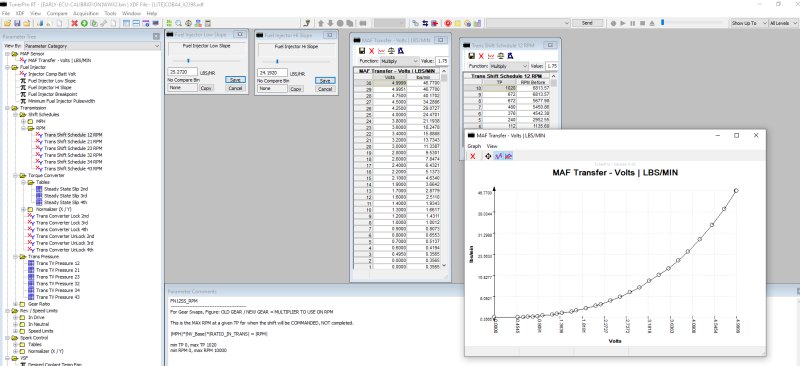Click the Low Slope value field 25.2720
The height and width of the screenshot is (366, 800).
183,72
